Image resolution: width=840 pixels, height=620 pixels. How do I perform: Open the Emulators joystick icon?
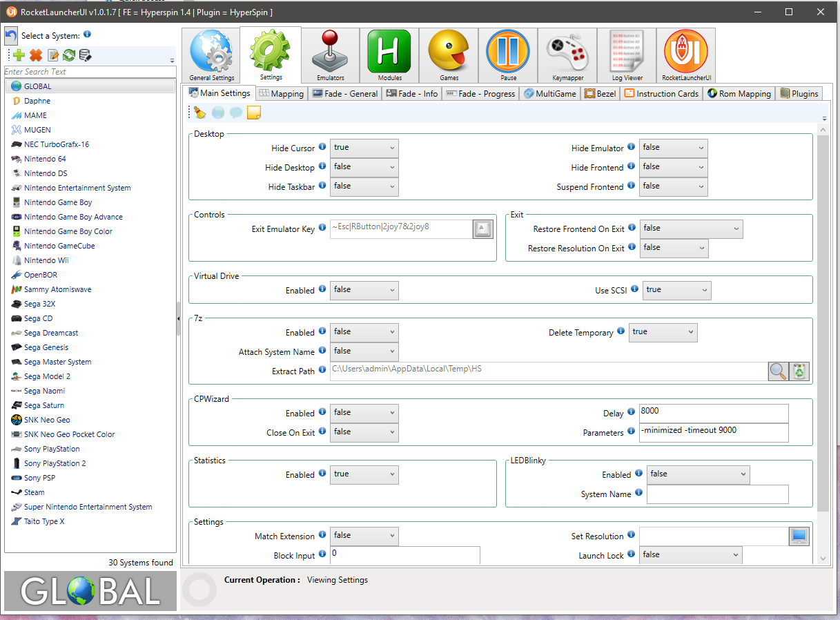tap(330, 56)
